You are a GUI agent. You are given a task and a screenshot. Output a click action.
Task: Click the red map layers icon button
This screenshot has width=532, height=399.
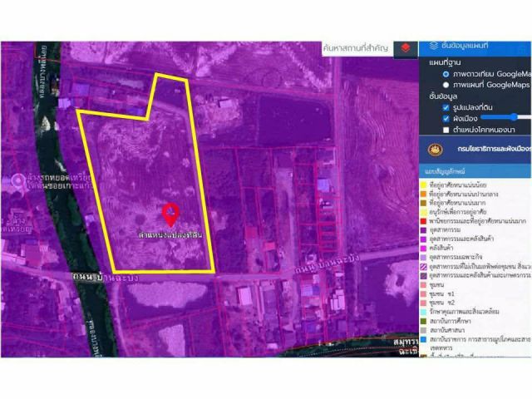click(x=406, y=49)
